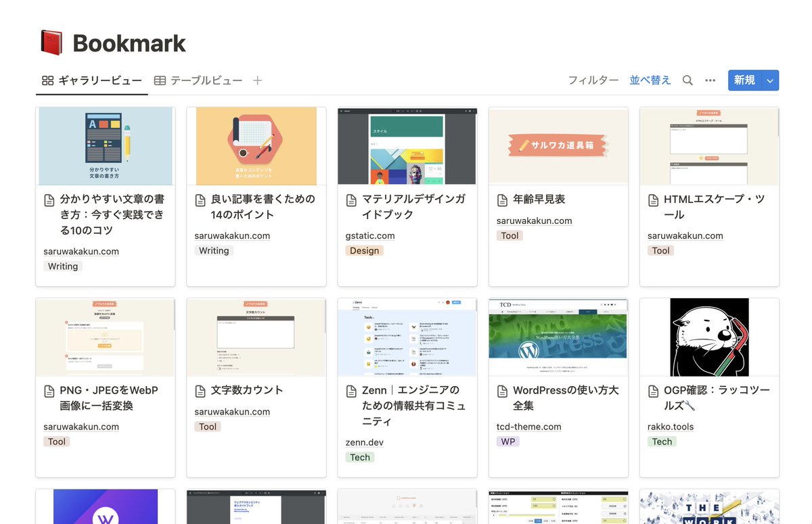Open 分かりやすい文章の書き方 card title
This screenshot has width=812, height=524.
tap(112, 214)
